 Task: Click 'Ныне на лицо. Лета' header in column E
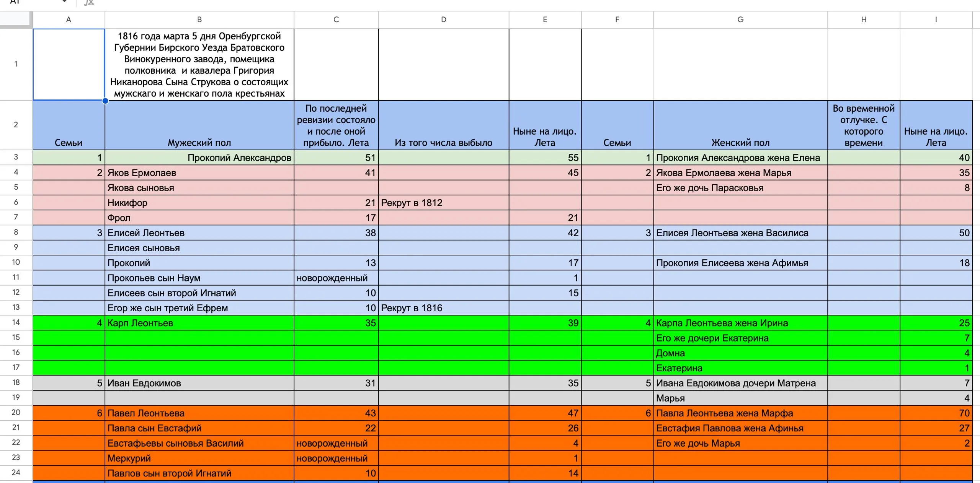click(545, 125)
